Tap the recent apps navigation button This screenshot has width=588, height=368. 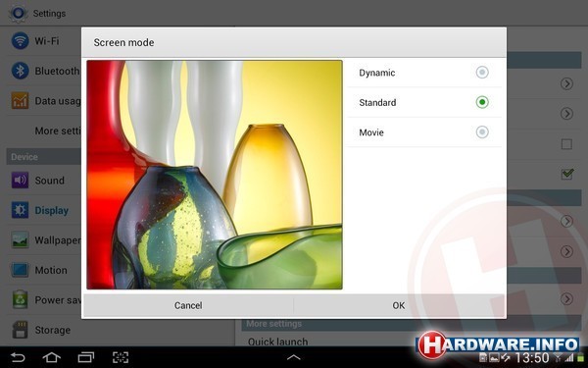coord(86,357)
